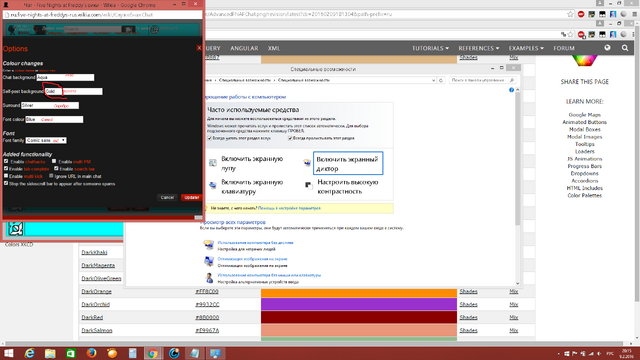Click the Narrator icon in Ease of Access
640x360 pixels.
tap(307, 163)
